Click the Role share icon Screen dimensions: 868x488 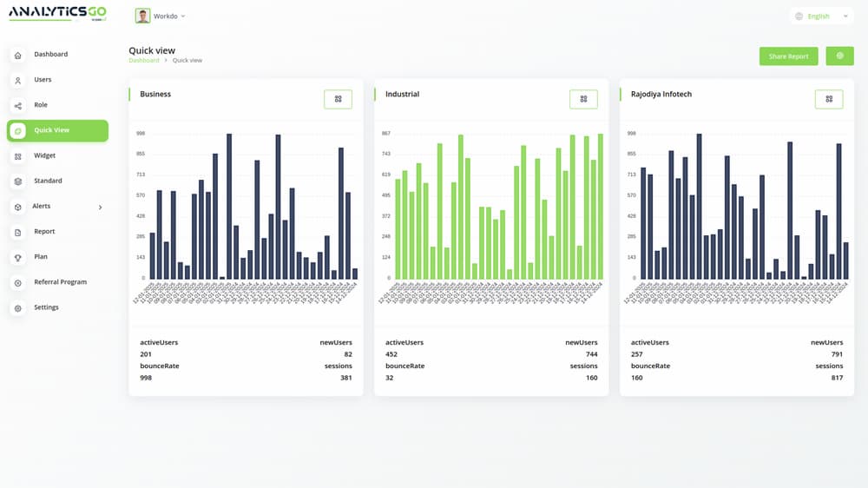17,106
